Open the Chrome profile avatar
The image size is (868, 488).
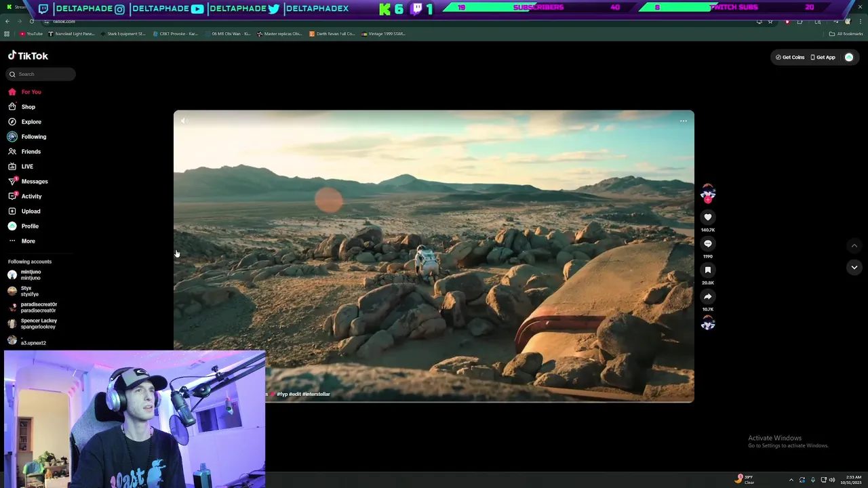click(848, 22)
